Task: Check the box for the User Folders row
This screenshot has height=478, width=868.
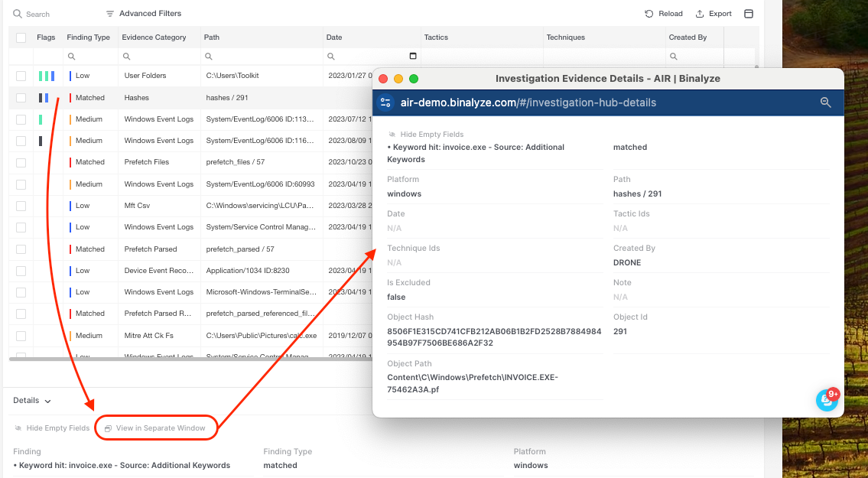Action: [x=21, y=76]
